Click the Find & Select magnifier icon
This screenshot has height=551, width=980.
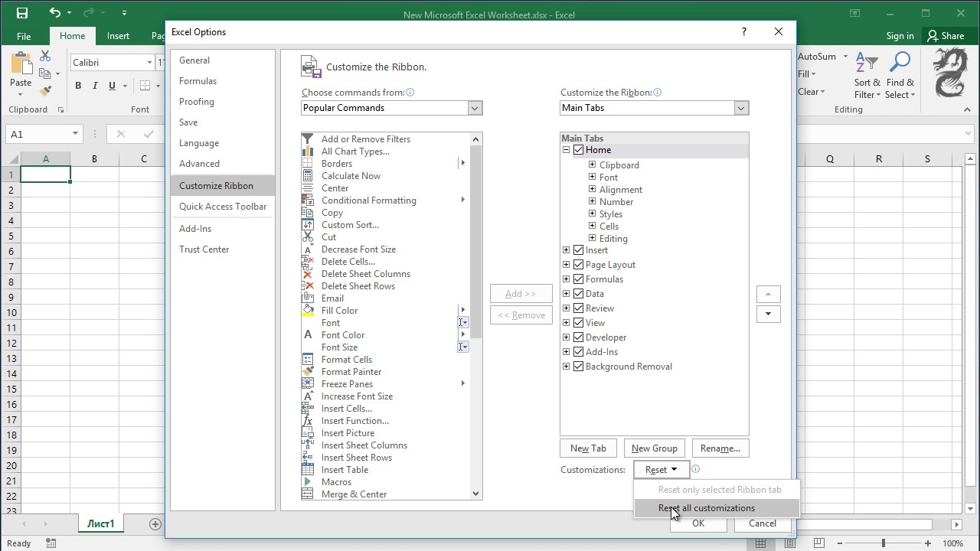coord(900,64)
